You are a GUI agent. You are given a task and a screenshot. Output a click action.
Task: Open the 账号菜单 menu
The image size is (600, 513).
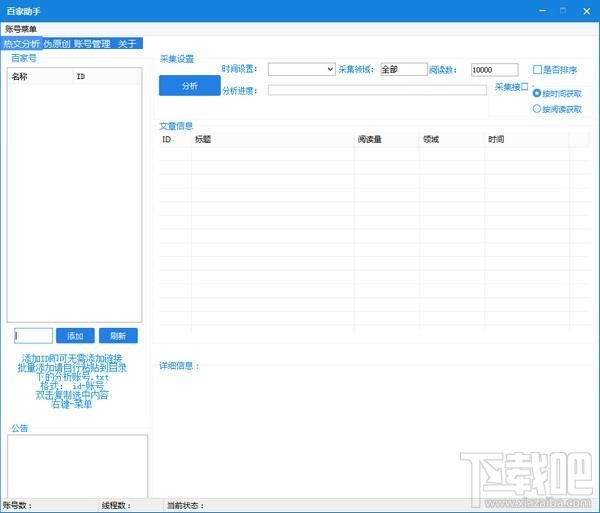[x=21, y=29]
